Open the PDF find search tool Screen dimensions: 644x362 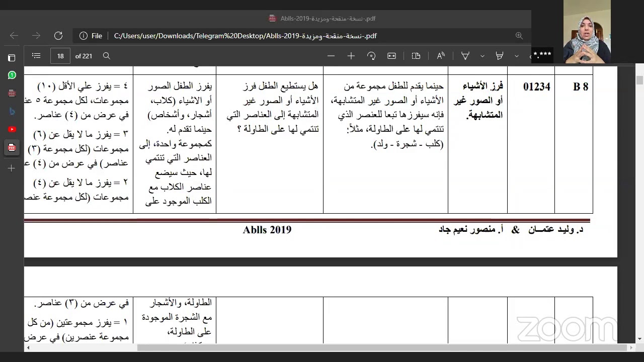(107, 56)
